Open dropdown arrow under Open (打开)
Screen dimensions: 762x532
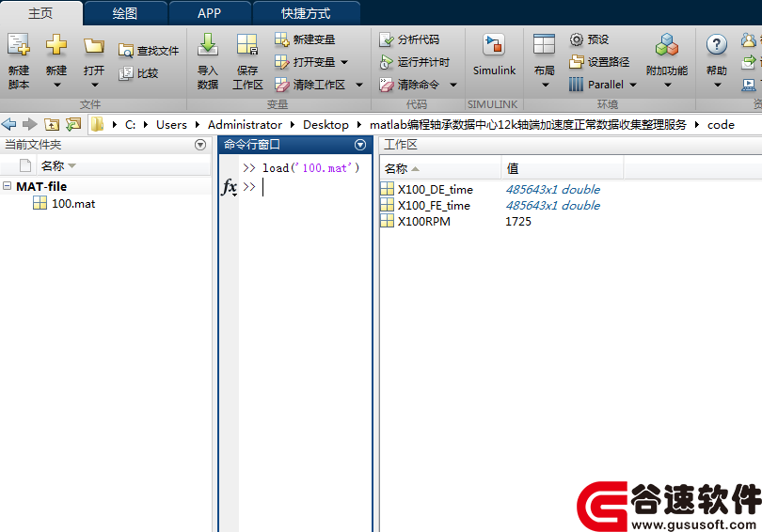(x=94, y=86)
